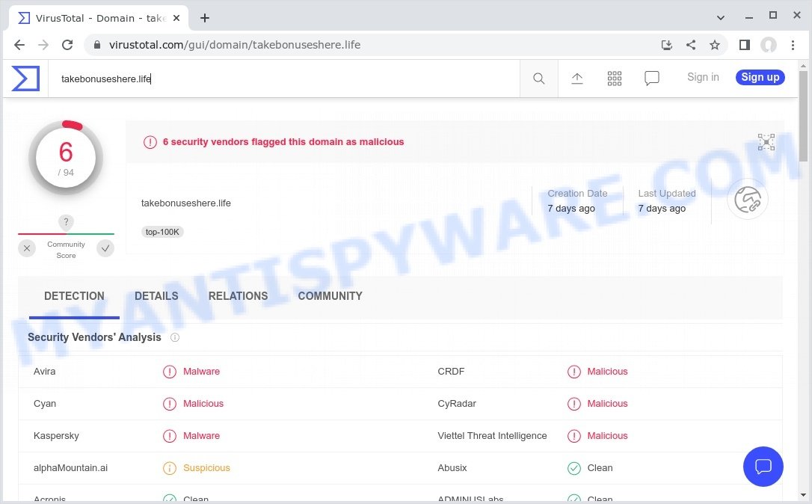Vote harmless with the check community button
Viewport: 812px width, 504px height.
(105, 248)
